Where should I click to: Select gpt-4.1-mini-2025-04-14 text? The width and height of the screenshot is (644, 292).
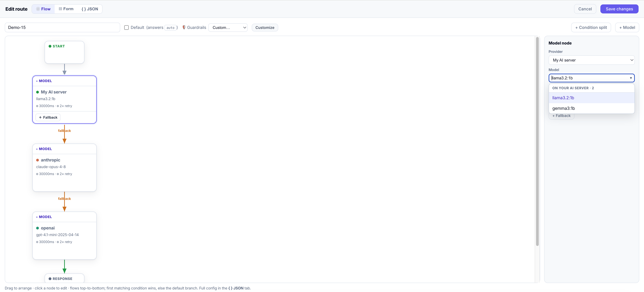tap(58, 235)
